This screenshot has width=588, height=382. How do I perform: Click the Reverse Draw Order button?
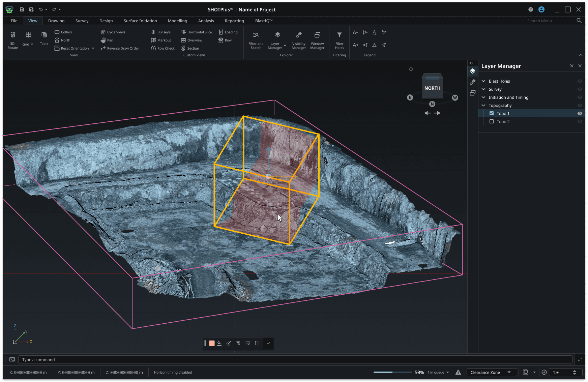120,48
